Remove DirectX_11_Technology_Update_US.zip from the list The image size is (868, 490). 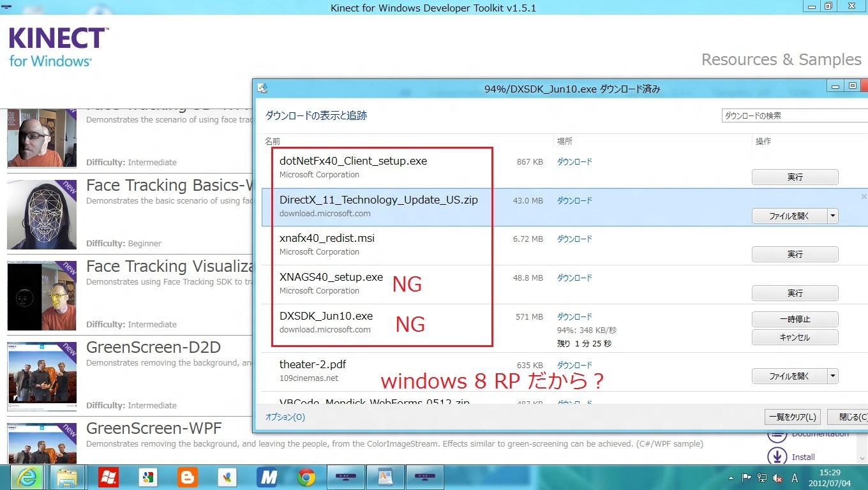point(864,197)
